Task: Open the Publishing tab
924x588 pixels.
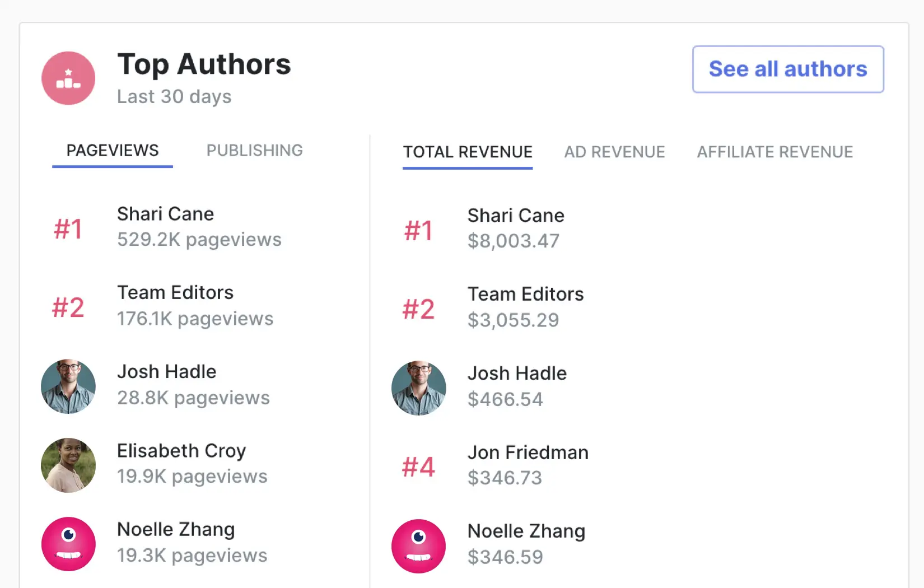Action: (x=254, y=151)
